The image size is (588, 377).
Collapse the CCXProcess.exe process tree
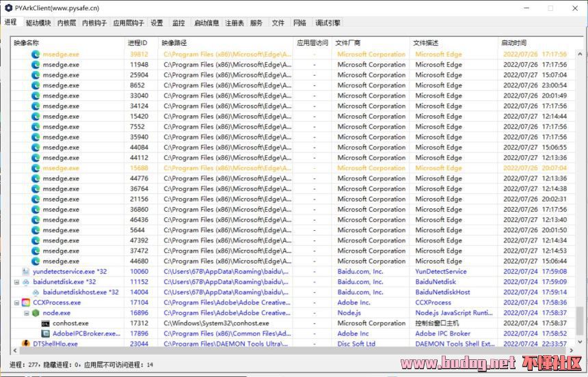[x=16, y=303]
